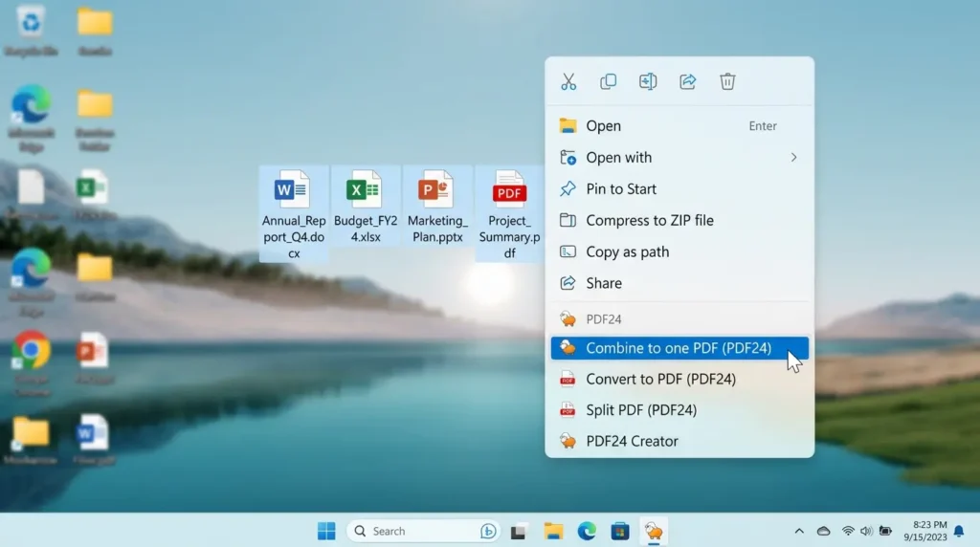Open PDF24 Creator from the menu
980x547 pixels.
coord(679,441)
